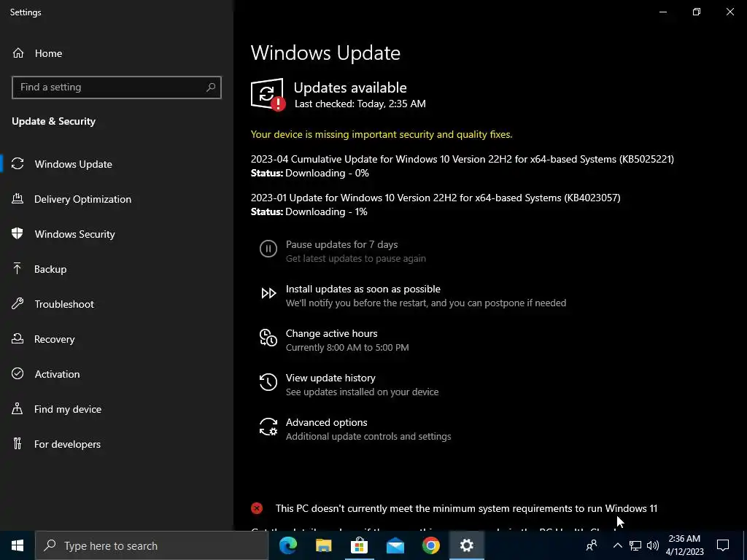Click the Find my device person icon

pyautogui.click(x=18, y=409)
